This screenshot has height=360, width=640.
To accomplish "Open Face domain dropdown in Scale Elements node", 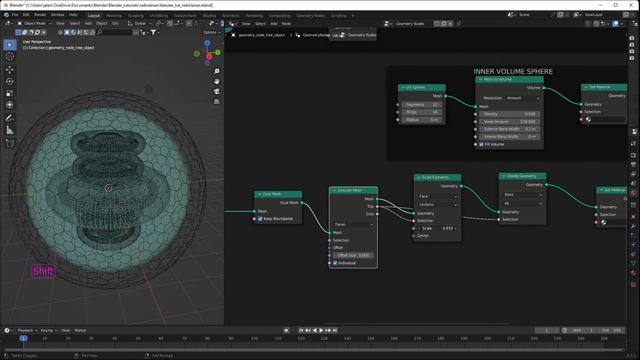I will click(437, 196).
